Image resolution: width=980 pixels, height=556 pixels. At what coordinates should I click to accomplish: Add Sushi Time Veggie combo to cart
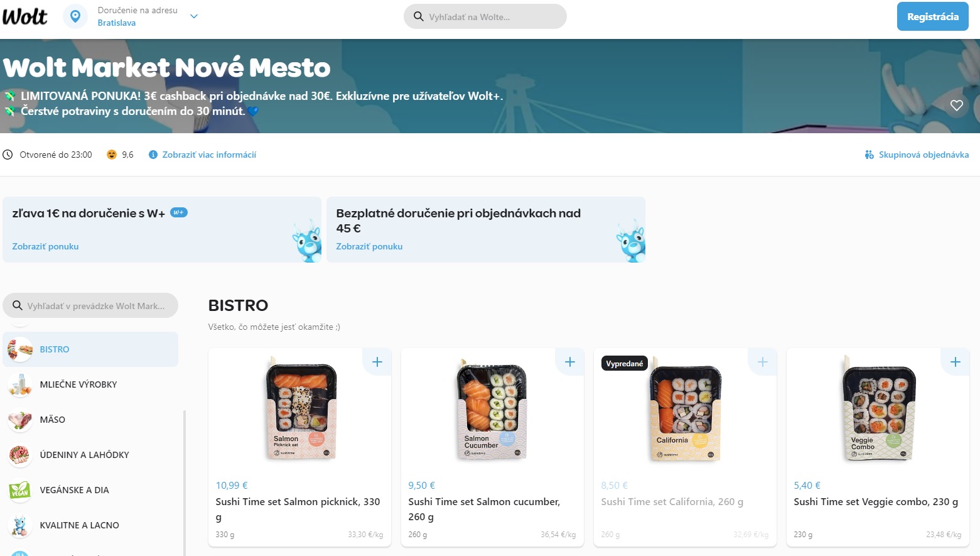(x=956, y=362)
